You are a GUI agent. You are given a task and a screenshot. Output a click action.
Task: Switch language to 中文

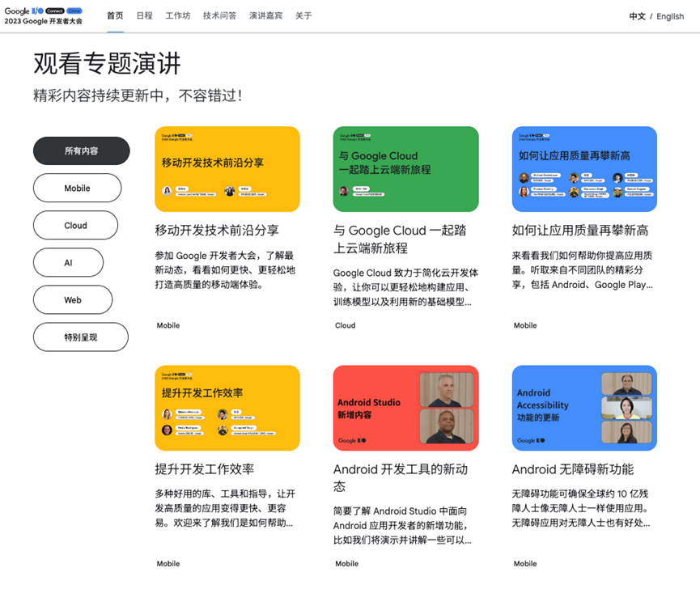coord(637,16)
